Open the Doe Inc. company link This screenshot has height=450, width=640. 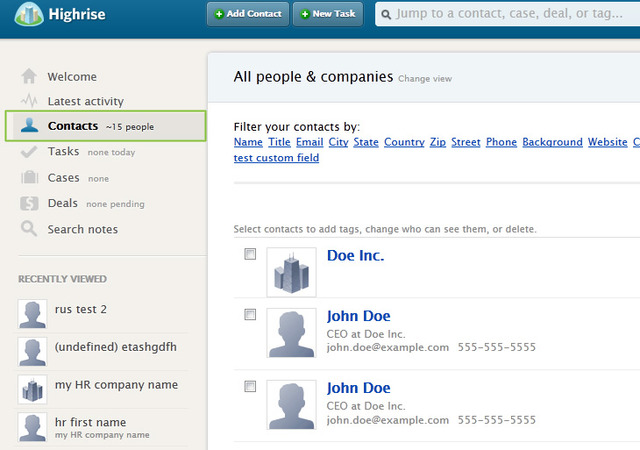coord(356,255)
